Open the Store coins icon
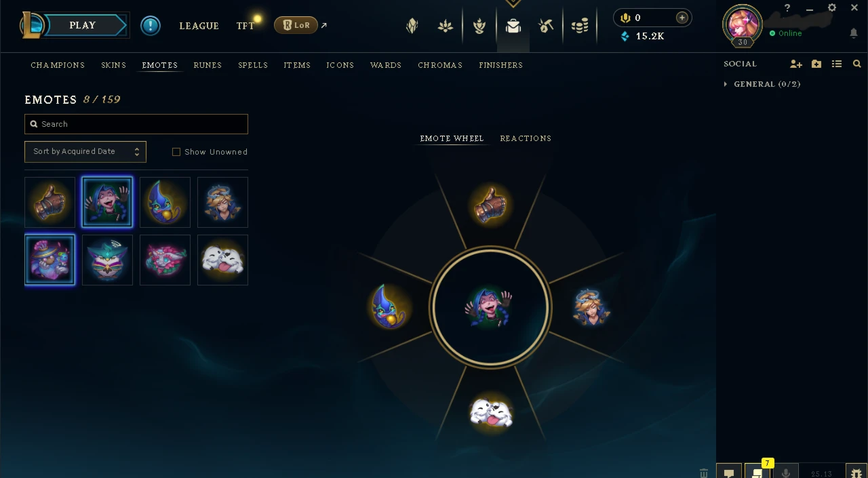Screen dimensions: 868x478 (579, 26)
